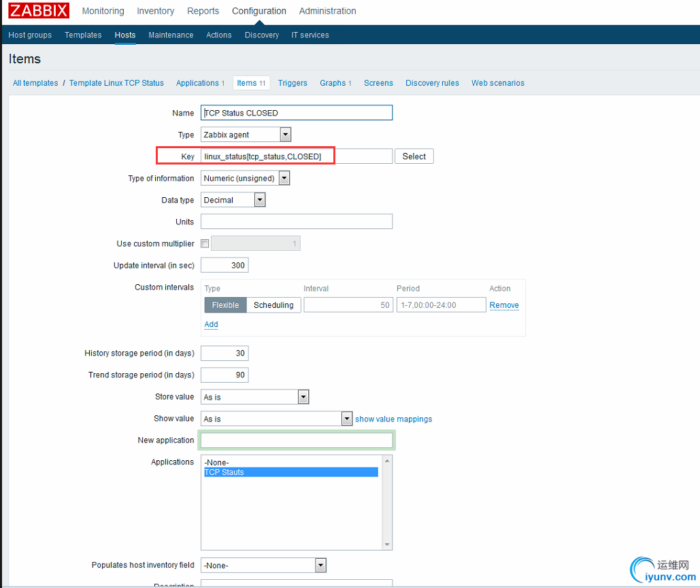Open Populates host inventory field dropdown
Image resolution: width=700 pixels, height=588 pixels.
coord(264,566)
